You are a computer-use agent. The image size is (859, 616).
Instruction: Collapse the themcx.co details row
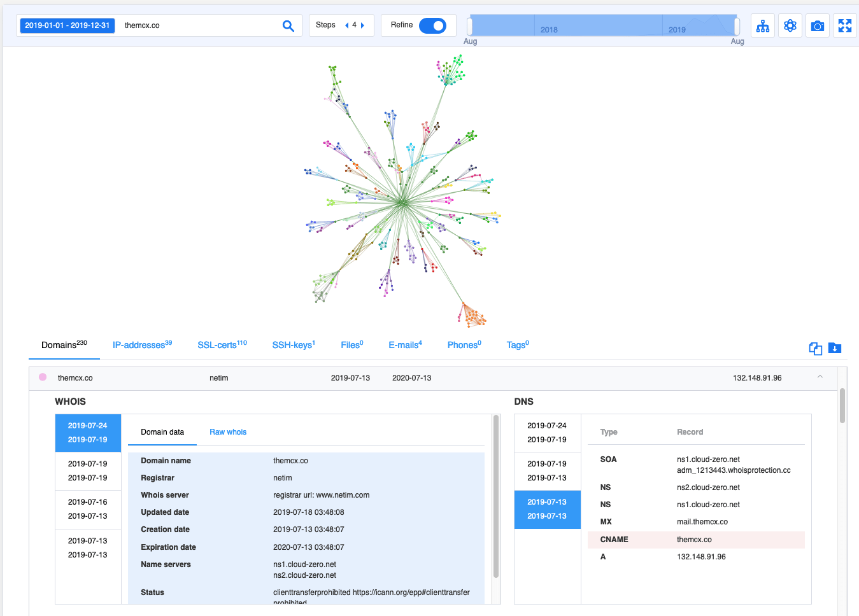(820, 377)
